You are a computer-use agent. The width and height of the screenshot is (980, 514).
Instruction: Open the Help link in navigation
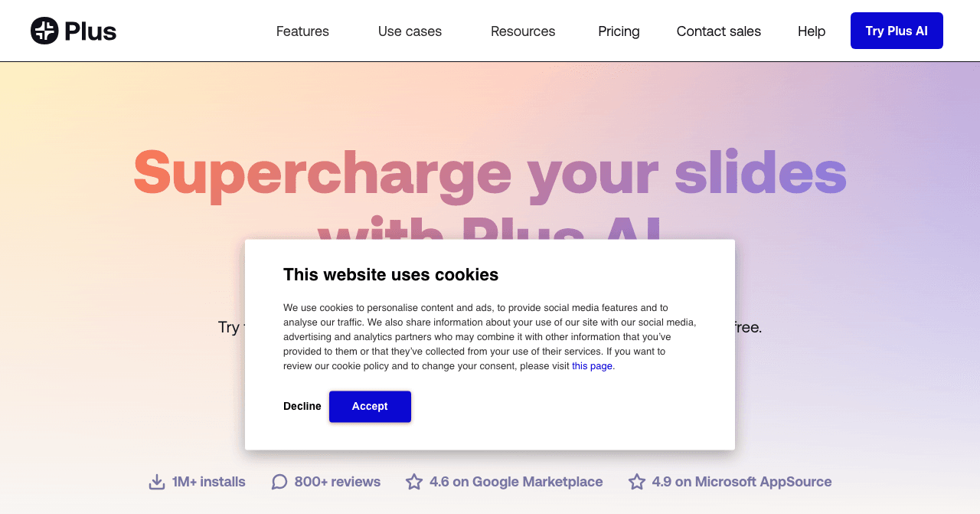point(812,31)
